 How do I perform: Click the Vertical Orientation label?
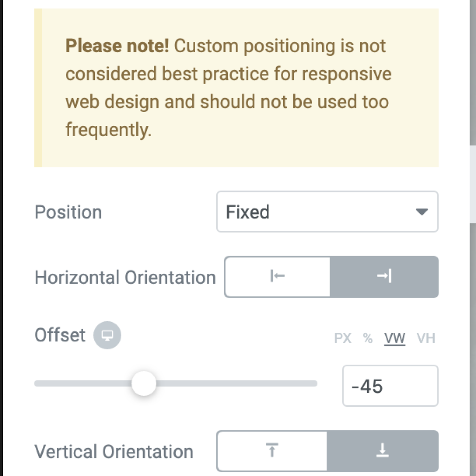pos(114,451)
